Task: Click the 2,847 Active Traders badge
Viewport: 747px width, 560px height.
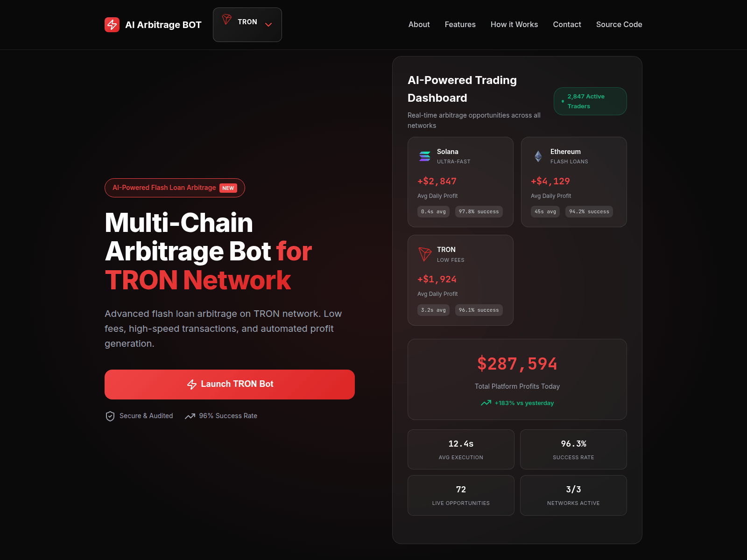Action: (590, 101)
